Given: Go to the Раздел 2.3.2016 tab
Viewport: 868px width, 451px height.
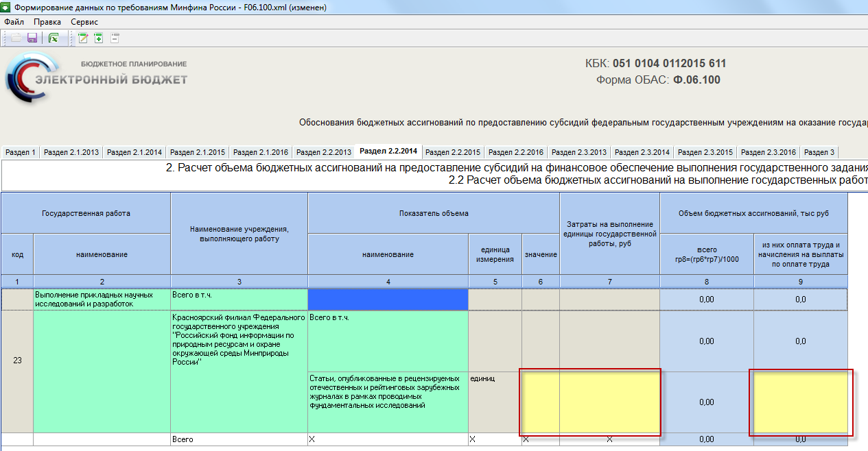Looking at the screenshot, I should pos(769,152).
